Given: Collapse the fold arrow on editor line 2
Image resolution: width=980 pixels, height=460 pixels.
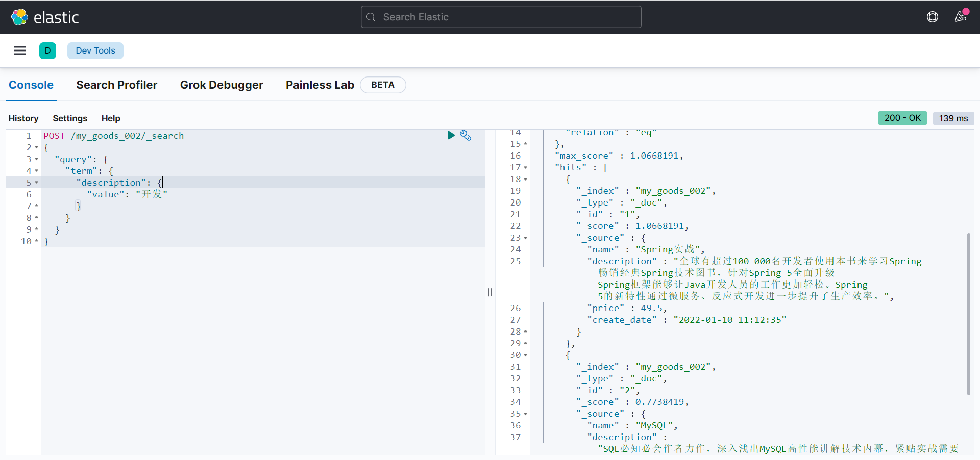Looking at the screenshot, I should point(36,147).
